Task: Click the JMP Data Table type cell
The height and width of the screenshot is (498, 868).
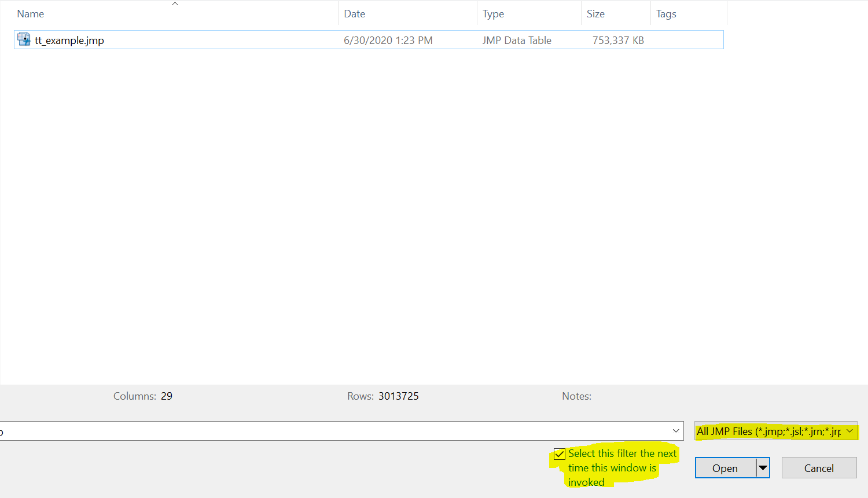Action: [517, 40]
